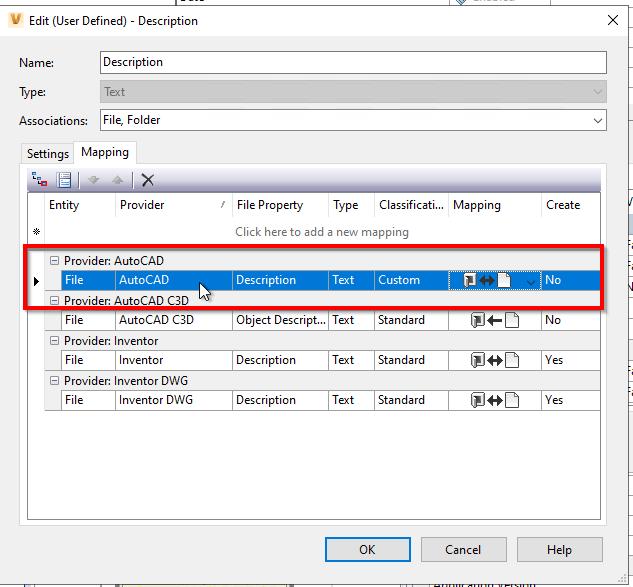633x587 pixels.
Task: Click 'Click here to add a new mapping'
Action: pos(322,232)
